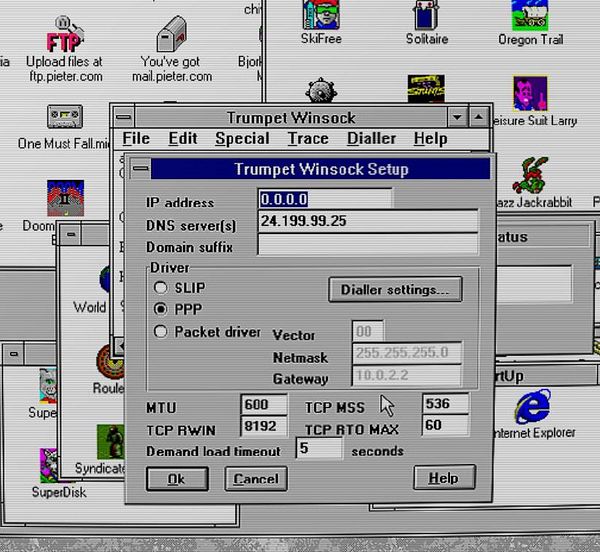
Task: Open the Syndicate game icon
Action: (111, 442)
